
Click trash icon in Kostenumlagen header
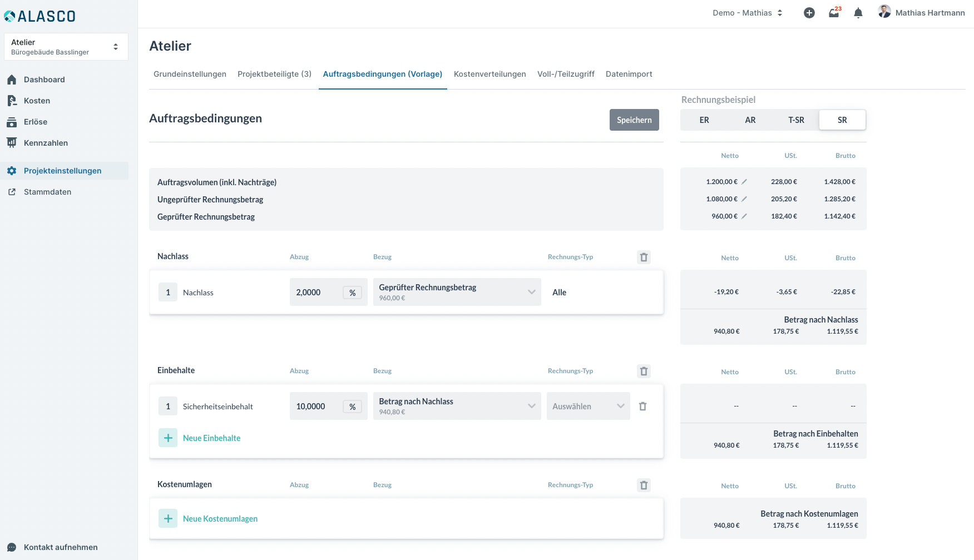point(644,485)
